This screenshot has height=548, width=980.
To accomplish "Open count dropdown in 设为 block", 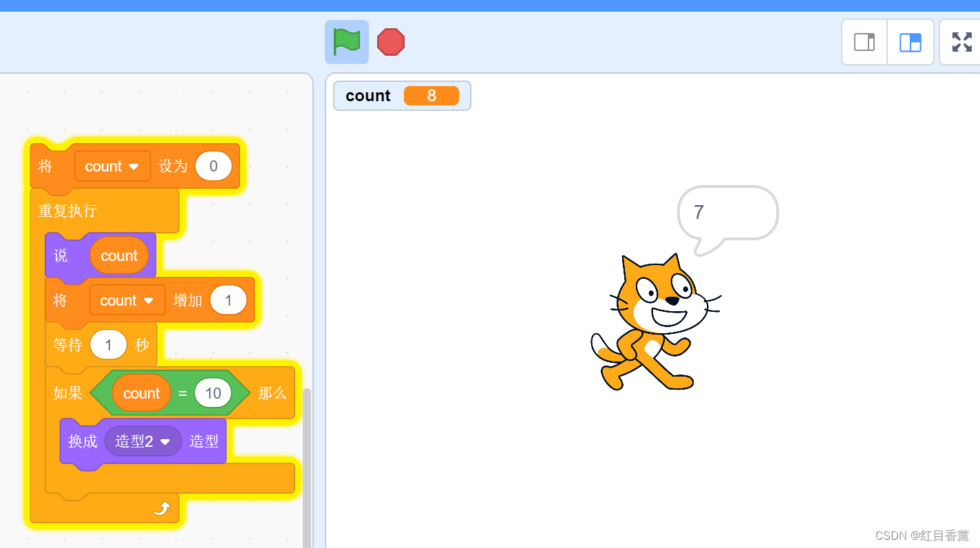I will click(112, 166).
